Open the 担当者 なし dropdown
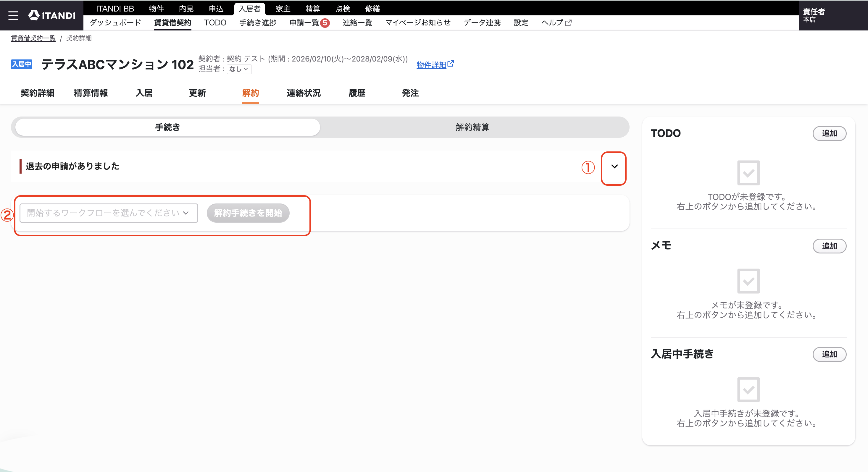The height and width of the screenshot is (472, 868). (239, 69)
